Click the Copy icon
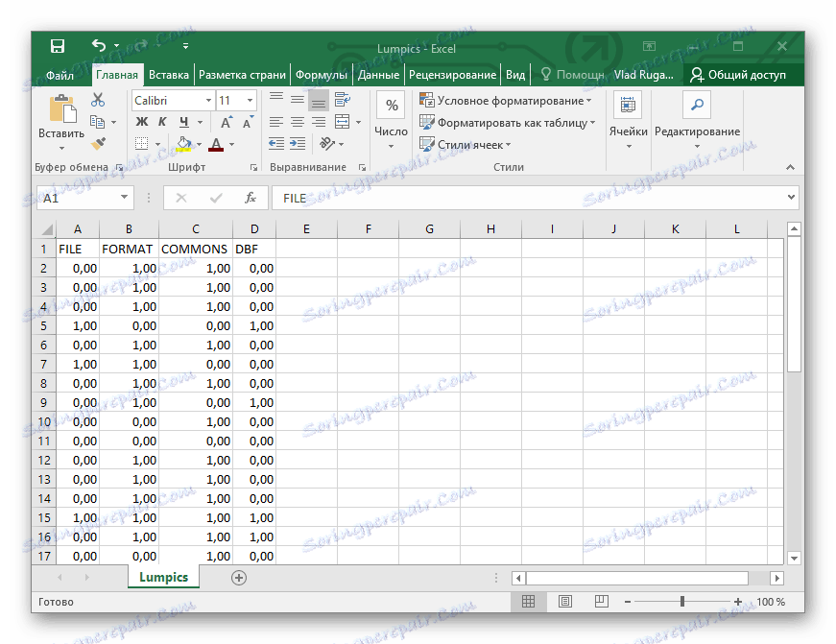The width and height of the screenshot is (836, 644). [98, 121]
